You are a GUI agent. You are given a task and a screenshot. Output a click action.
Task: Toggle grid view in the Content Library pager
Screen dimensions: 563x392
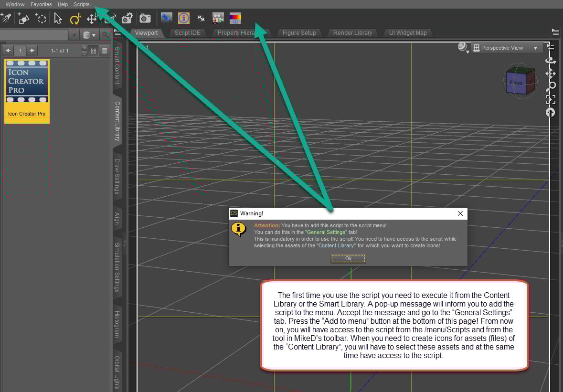93,51
